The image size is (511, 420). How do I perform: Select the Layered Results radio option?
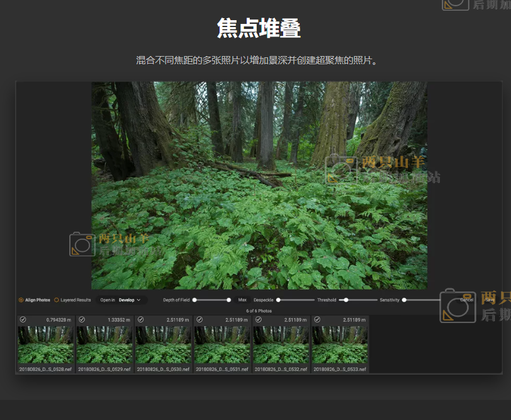point(57,300)
